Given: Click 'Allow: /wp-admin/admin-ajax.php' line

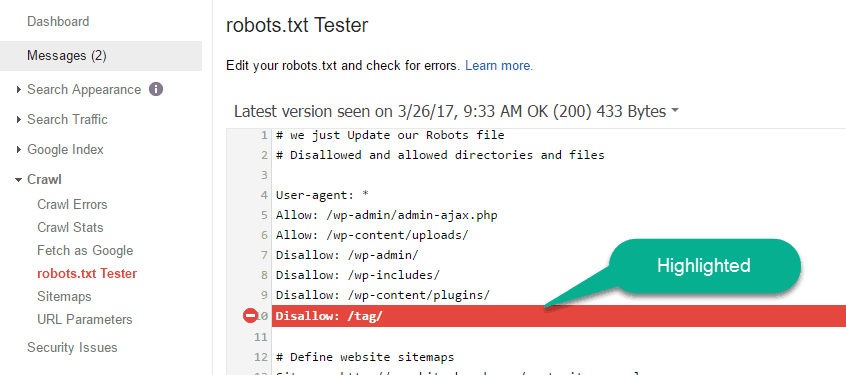Looking at the screenshot, I should point(386,215).
